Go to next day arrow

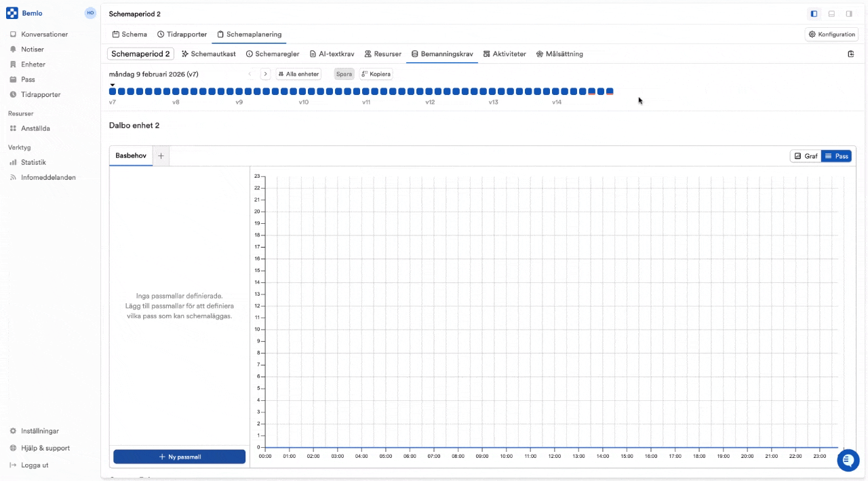[x=265, y=74]
